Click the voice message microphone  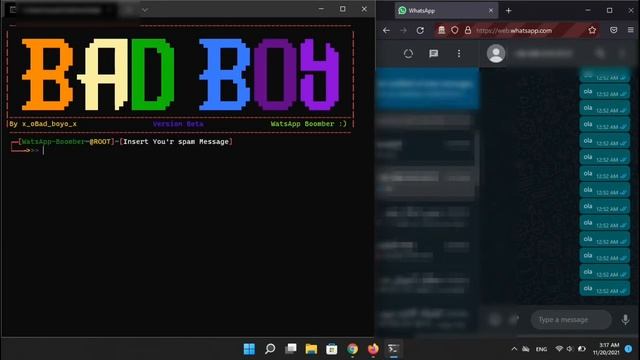pyautogui.click(x=625, y=320)
